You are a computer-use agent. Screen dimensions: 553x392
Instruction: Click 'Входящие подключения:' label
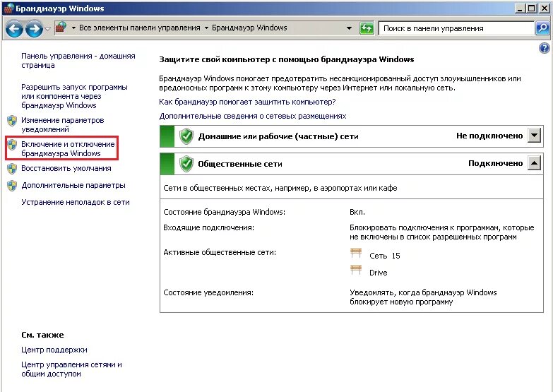coord(208,227)
